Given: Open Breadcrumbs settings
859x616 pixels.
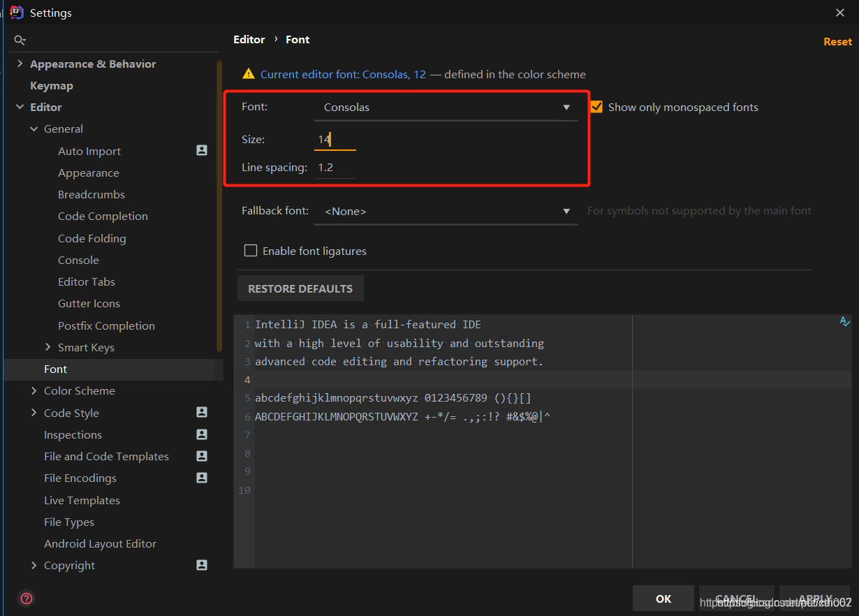Looking at the screenshot, I should click(91, 194).
